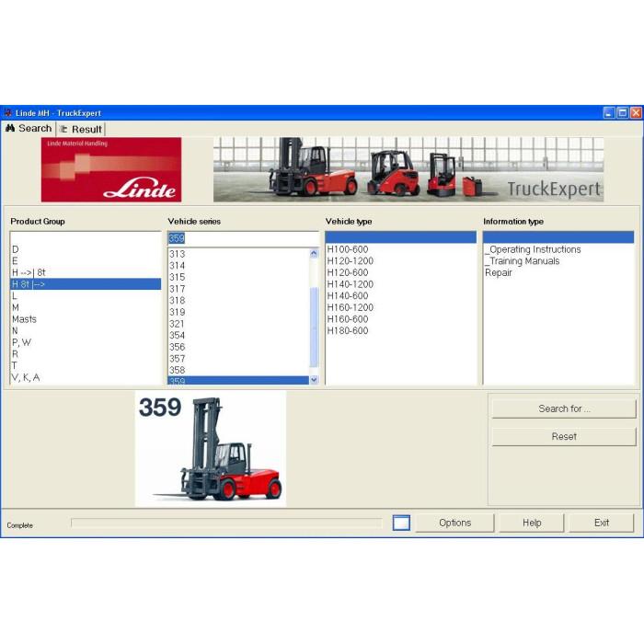
Task: Select product group H 8t |-->
Action: pyautogui.click(x=85, y=283)
